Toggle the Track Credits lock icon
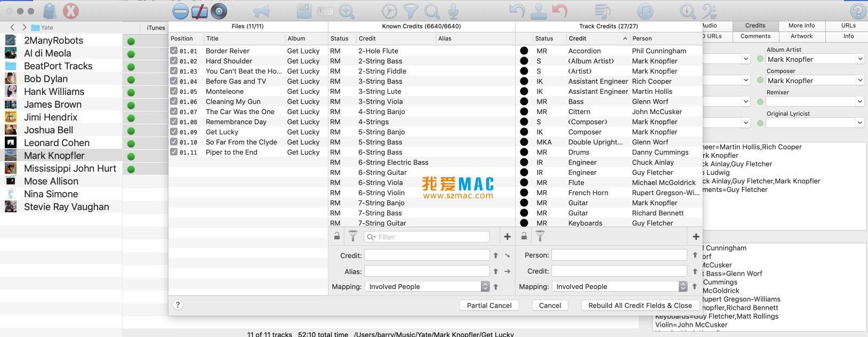The image size is (868, 337). pos(524,236)
